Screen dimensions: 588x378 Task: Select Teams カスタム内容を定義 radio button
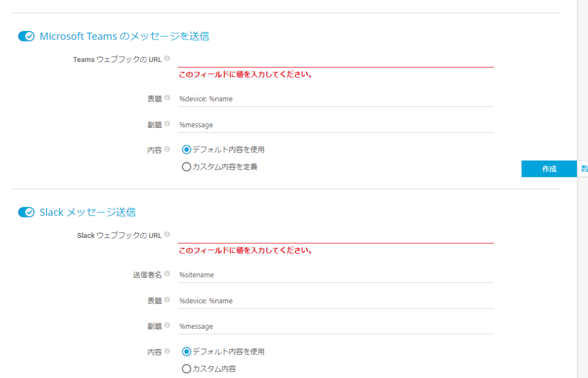tap(187, 167)
